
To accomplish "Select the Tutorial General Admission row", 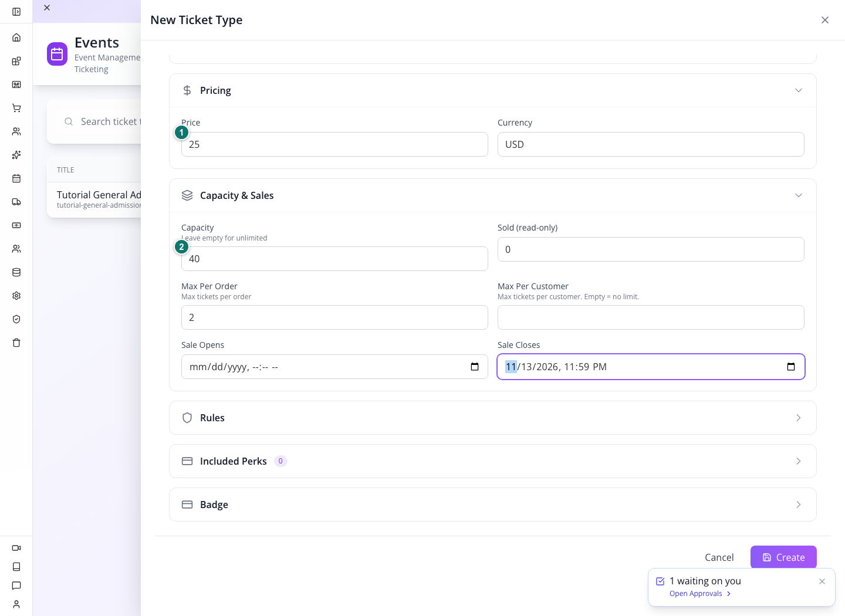I will coord(94,199).
